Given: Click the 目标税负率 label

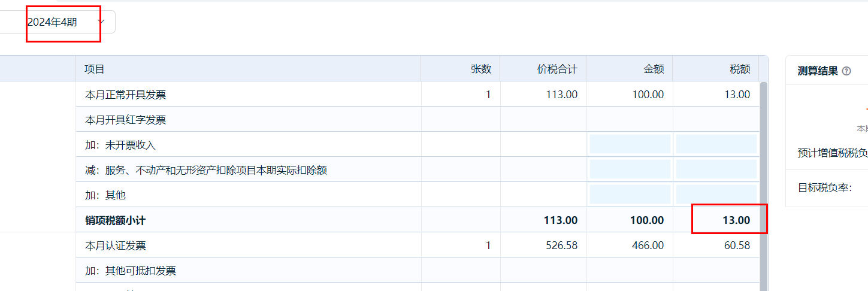Looking at the screenshot, I should 824,188.
